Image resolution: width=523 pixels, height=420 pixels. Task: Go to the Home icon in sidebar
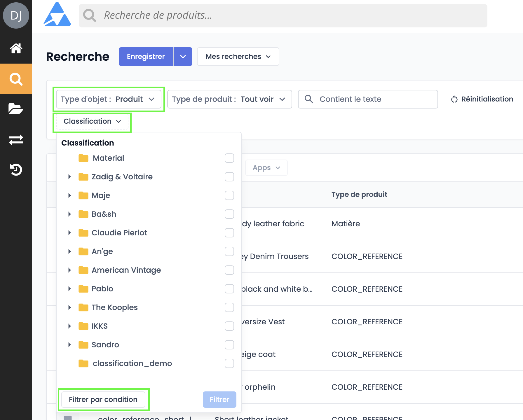(x=16, y=48)
